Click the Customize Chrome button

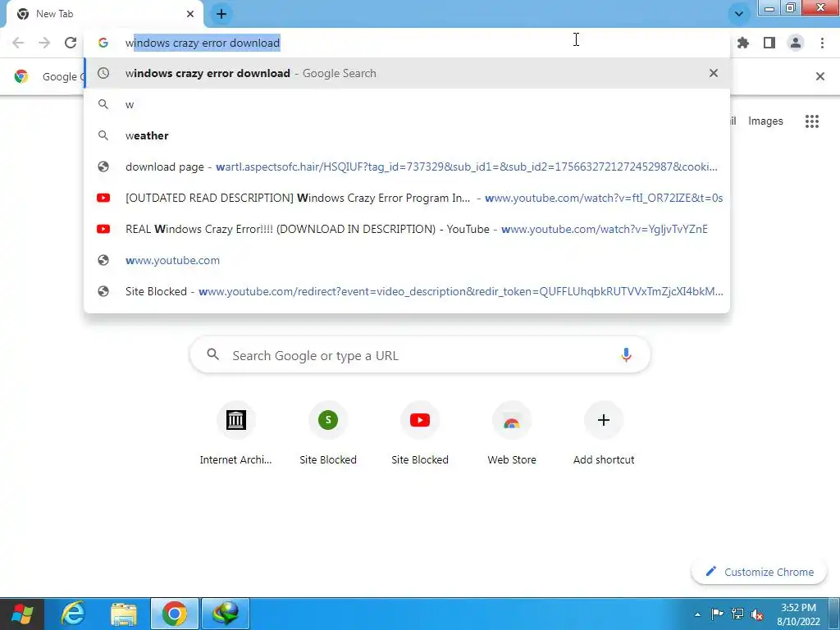click(760, 572)
